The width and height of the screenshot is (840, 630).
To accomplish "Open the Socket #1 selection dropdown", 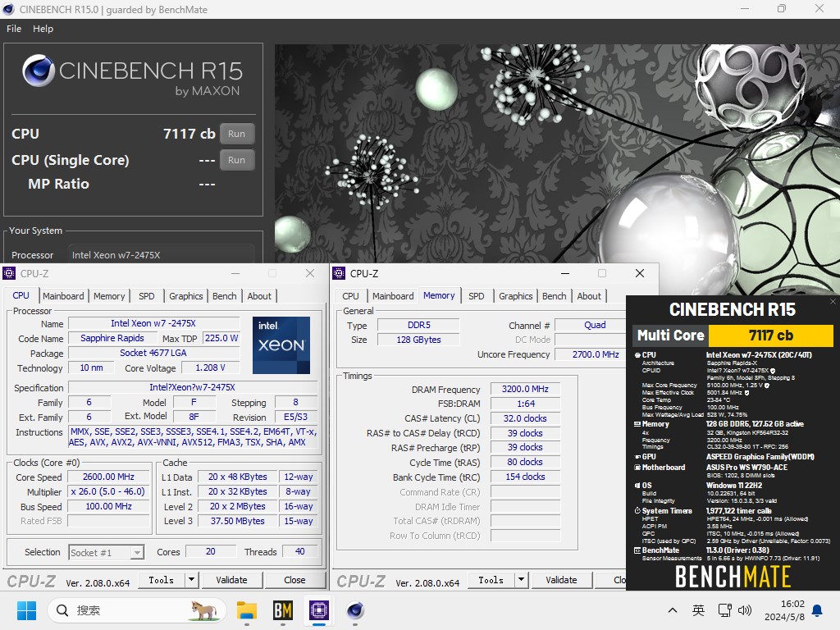I will [107, 552].
